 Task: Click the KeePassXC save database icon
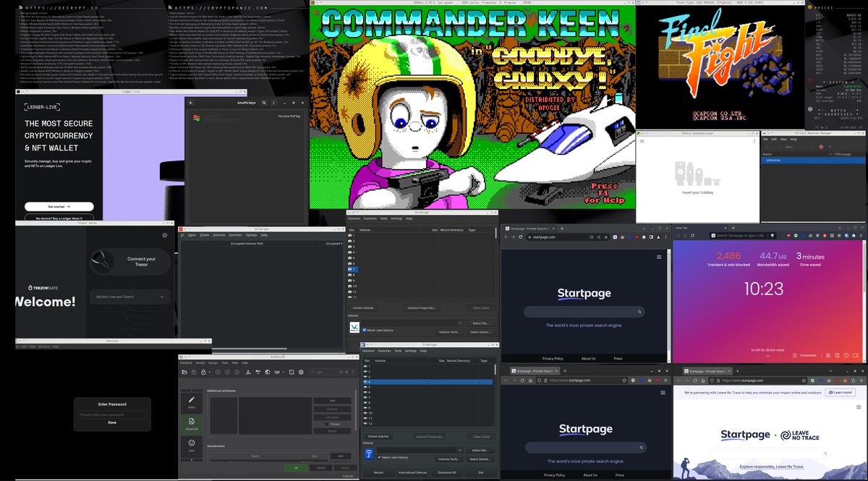coord(194,372)
